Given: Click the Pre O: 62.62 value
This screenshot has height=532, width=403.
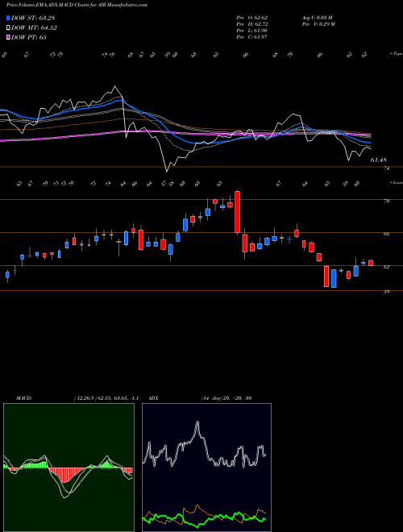Looking at the screenshot, I should [x=252, y=18].
